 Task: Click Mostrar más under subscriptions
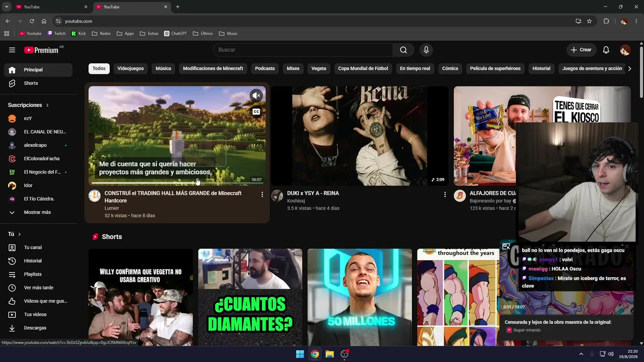click(x=38, y=212)
